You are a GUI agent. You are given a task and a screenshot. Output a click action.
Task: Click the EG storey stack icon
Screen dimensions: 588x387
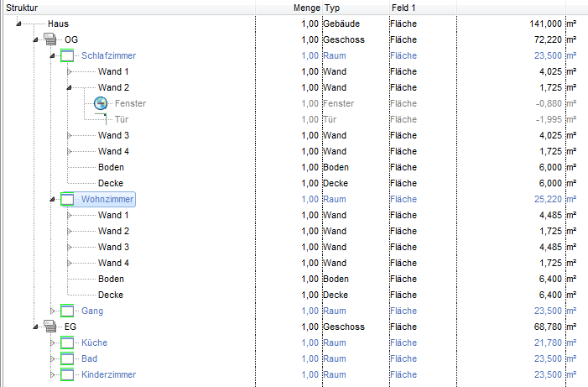(x=49, y=327)
